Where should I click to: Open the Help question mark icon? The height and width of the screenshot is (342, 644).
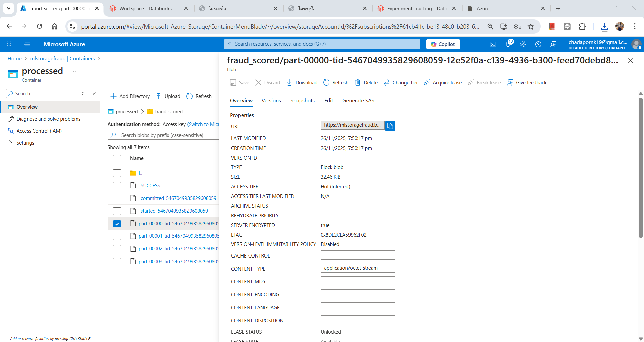[x=538, y=44]
